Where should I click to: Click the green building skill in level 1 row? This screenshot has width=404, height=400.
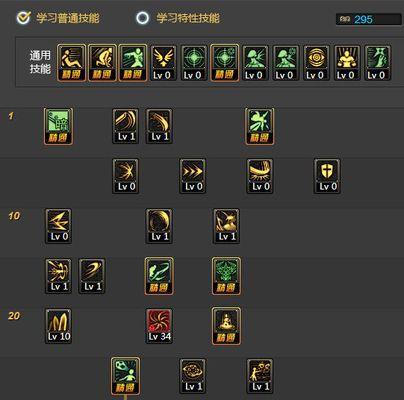tap(58, 126)
